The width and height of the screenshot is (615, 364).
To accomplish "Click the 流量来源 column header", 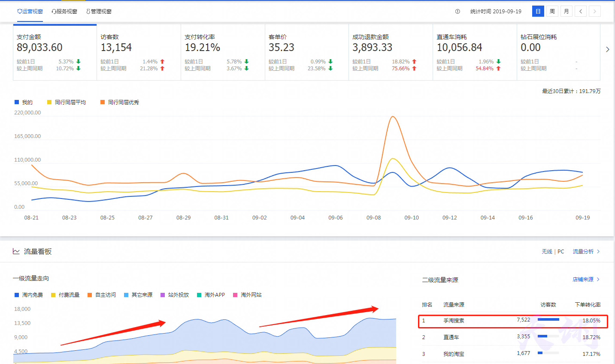I will (x=454, y=305).
